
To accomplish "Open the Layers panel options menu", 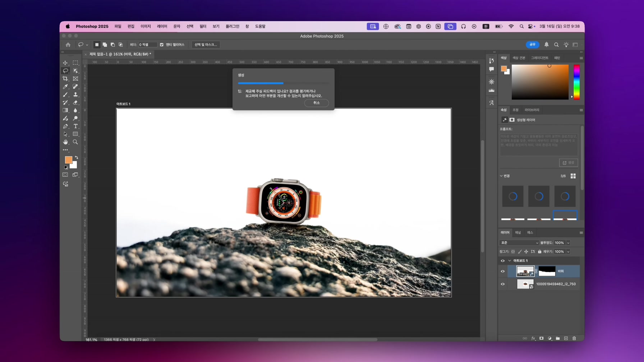I will click(581, 233).
